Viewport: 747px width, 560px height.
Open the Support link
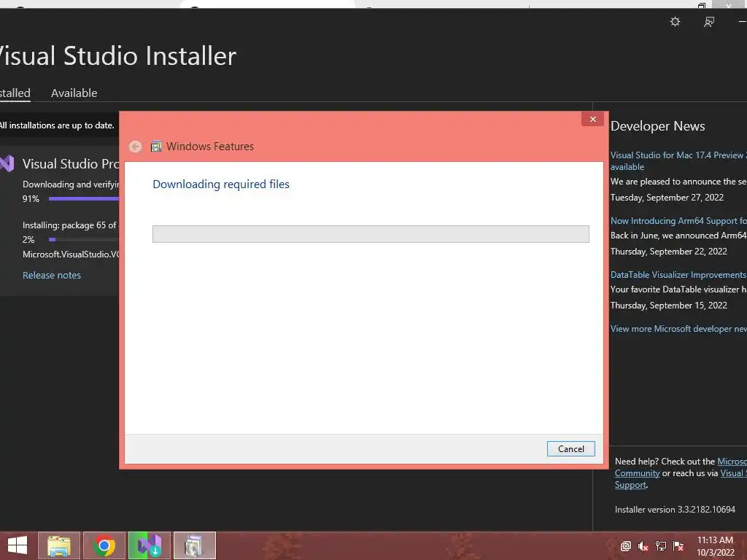click(x=630, y=485)
